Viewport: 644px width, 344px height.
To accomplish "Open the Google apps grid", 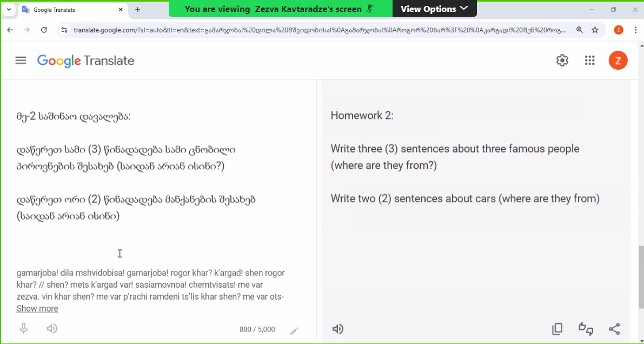I will pos(590,61).
